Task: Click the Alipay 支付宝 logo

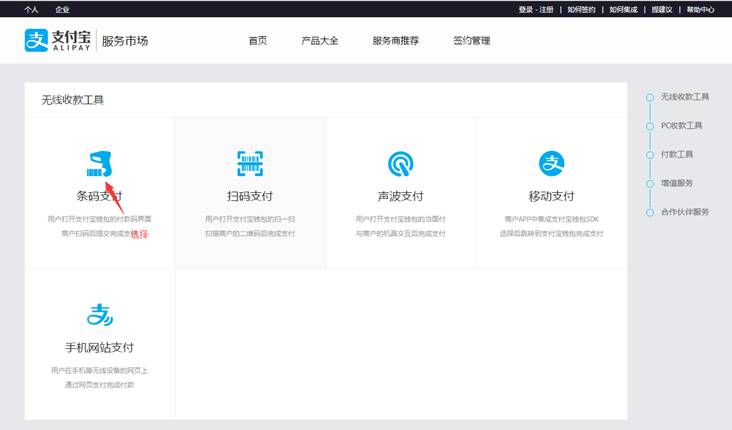Action: pos(57,41)
